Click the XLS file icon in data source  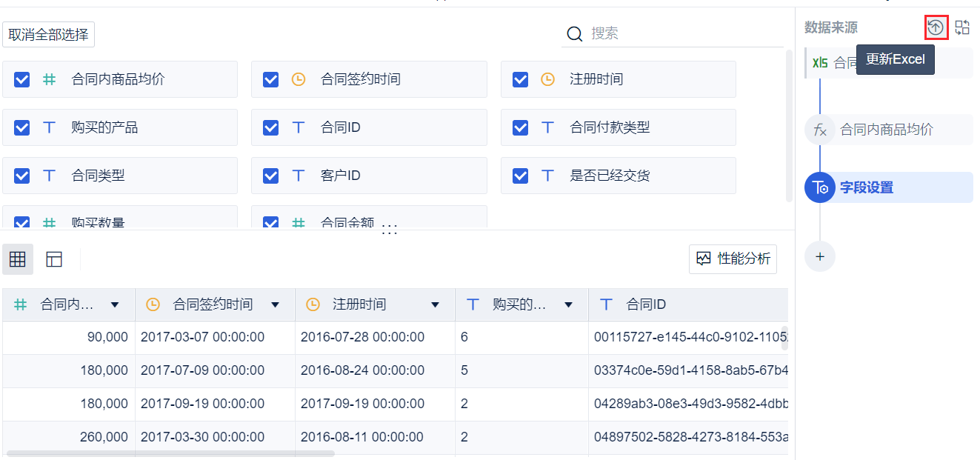[x=820, y=63]
